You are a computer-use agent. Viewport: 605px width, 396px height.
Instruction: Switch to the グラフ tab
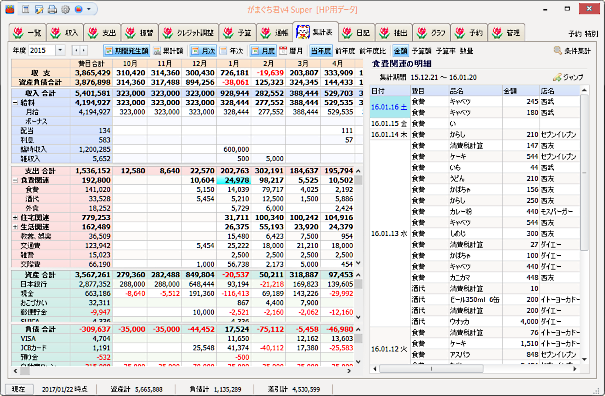tap(431, 33)
